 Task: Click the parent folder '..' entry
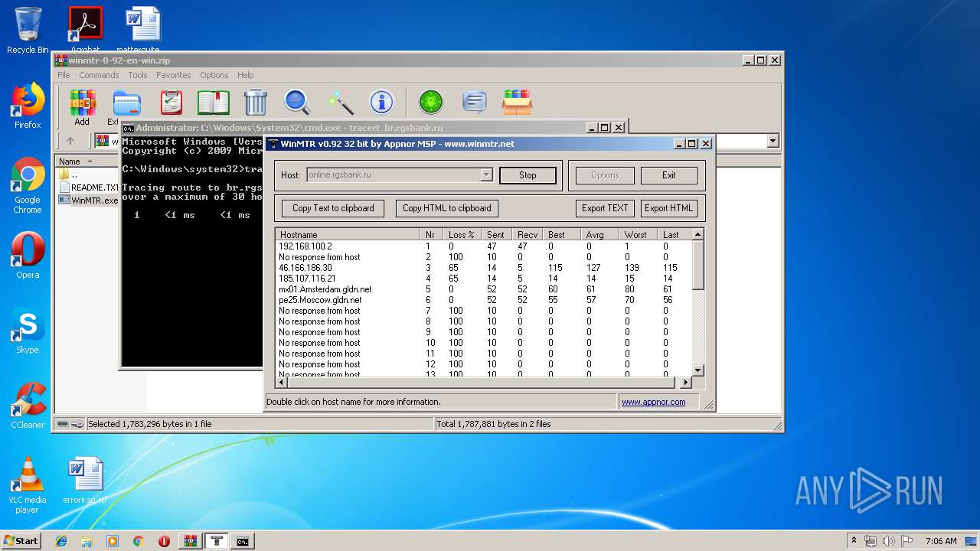coord(67,174)
